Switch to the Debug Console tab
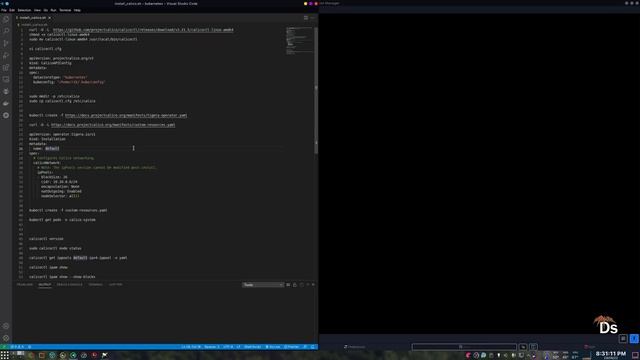The height and width of the screenshot is (360, 640). pos(69,284)
